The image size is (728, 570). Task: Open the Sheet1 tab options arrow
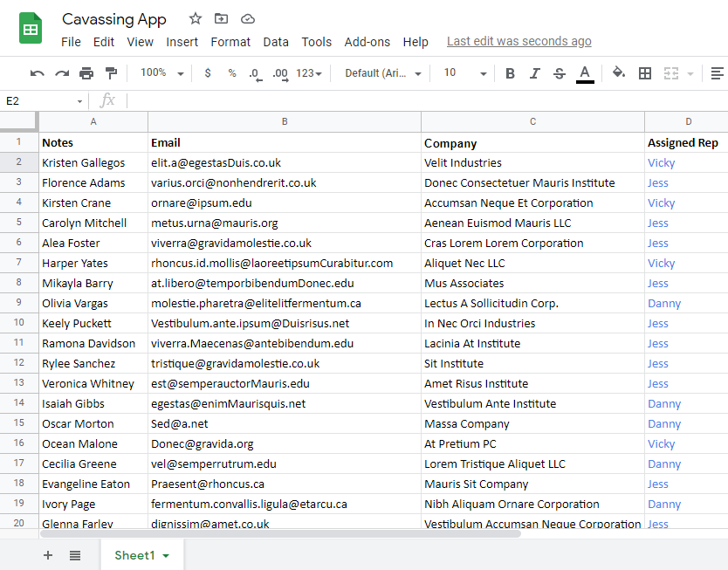tap(166, 556)
